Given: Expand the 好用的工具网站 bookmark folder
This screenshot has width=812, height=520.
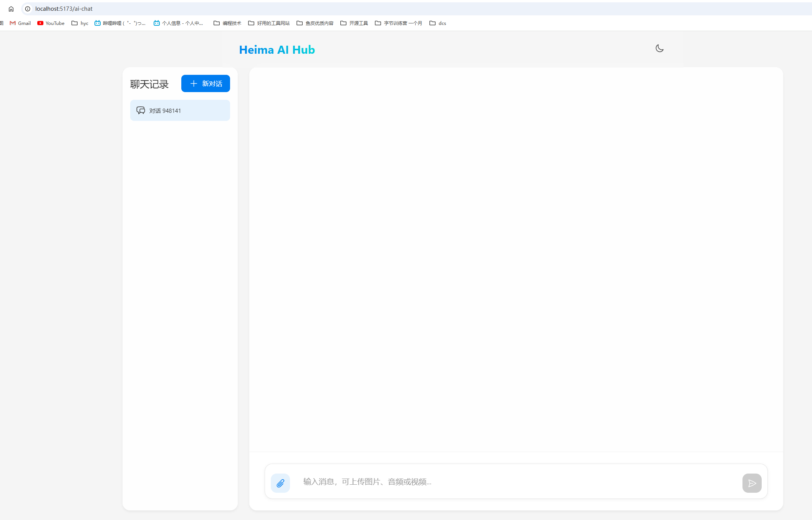Looking at the screenshot, I should [x=269, y=23].
